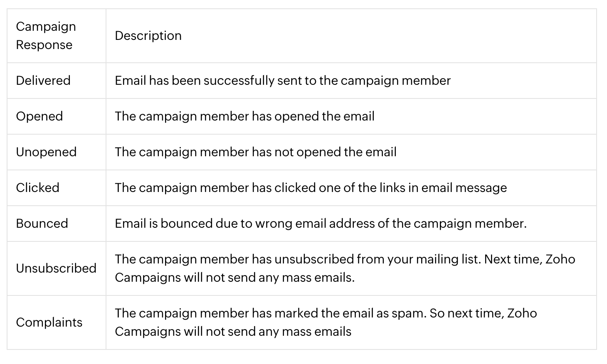The width and height of the screenshot is (607, 364).
Task: Click the Opened row description text
Action: [244, 116]
